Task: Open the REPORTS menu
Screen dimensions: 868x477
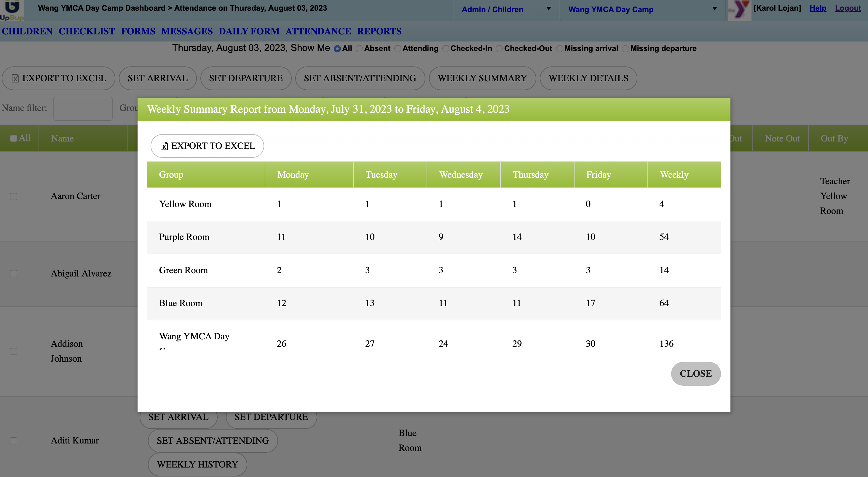Action: 379,31
